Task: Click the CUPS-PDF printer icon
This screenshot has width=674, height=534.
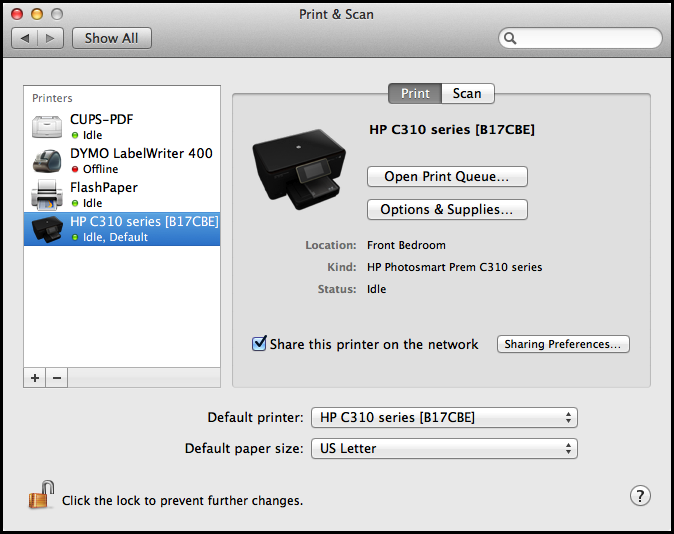Action: [47, 127]
